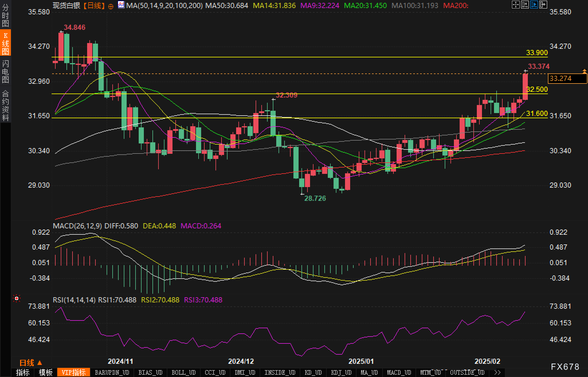The image size is (588, 377).
Task: Click the 模板 button at bottom
Action: coord(46,372)
